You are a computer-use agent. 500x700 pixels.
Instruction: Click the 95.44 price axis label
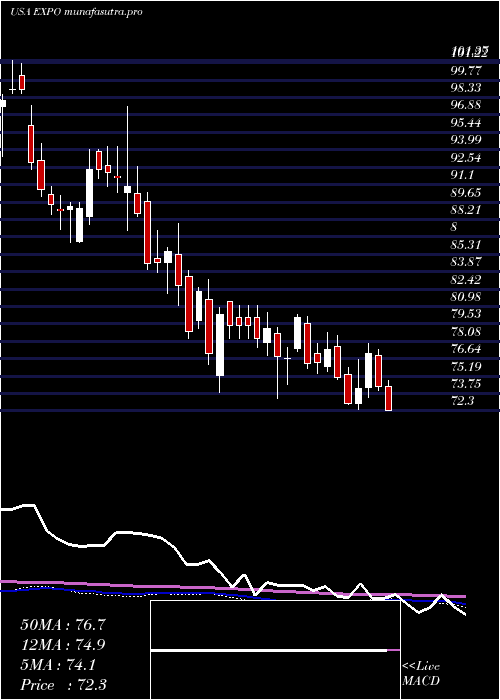[x=466, y=122]
